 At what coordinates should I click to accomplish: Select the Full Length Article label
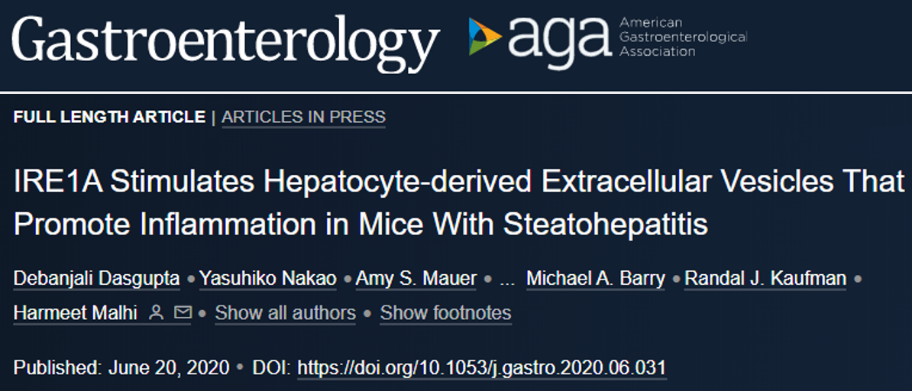point(109,117)
